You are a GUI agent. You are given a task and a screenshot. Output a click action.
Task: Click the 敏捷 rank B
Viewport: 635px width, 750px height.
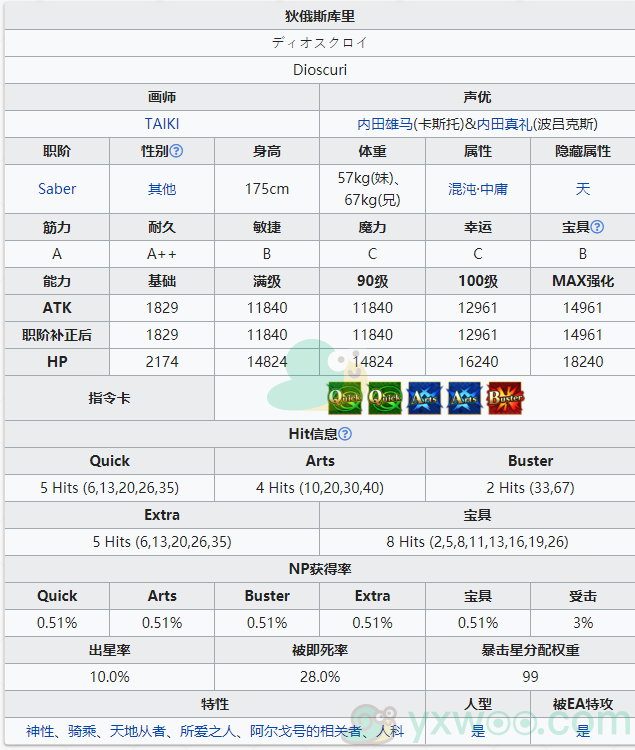(267, 254)
